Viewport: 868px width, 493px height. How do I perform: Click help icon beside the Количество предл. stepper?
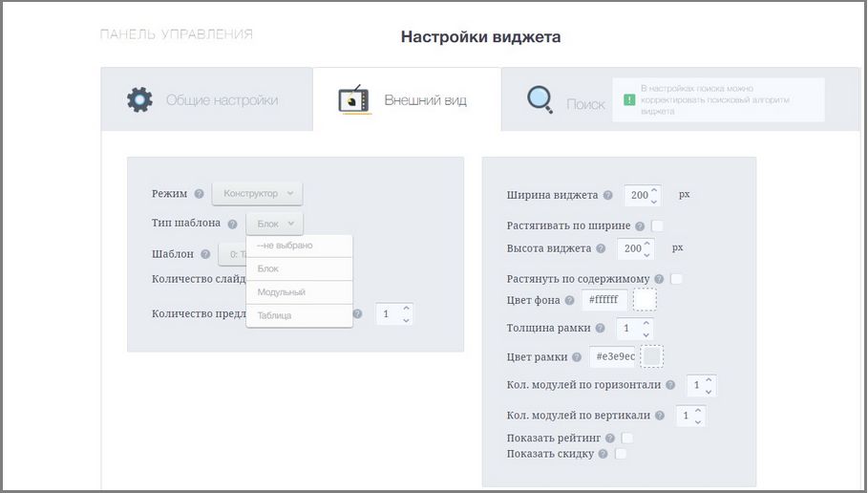(357, 314)
